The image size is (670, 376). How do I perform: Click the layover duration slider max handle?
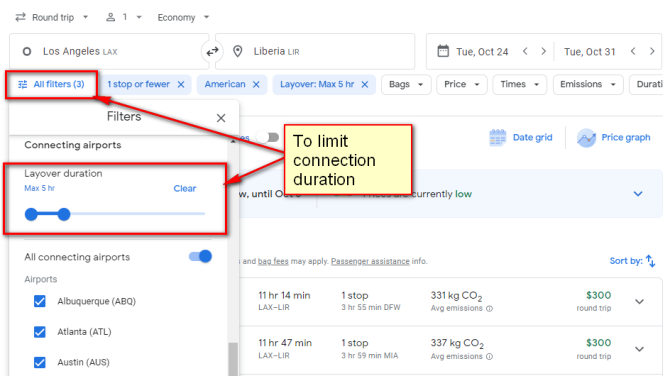pyautogui.click(x=64, y=214)
